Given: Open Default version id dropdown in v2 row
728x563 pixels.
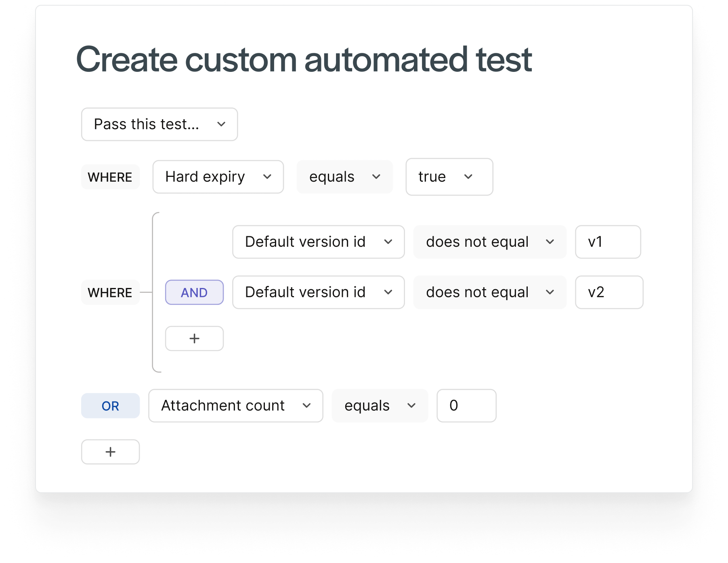Looking at the screenshot, I should pyautogui.click(x=319, y=292).
